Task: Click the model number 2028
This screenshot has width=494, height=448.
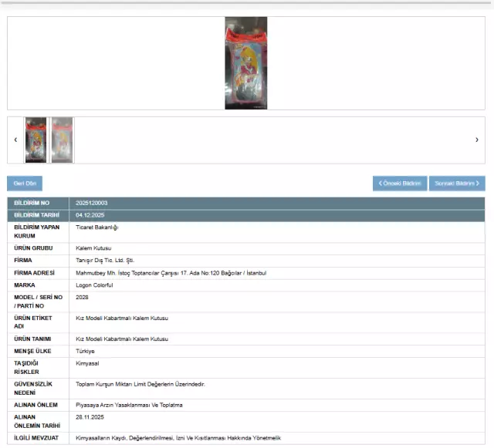Action: point(83,298)
